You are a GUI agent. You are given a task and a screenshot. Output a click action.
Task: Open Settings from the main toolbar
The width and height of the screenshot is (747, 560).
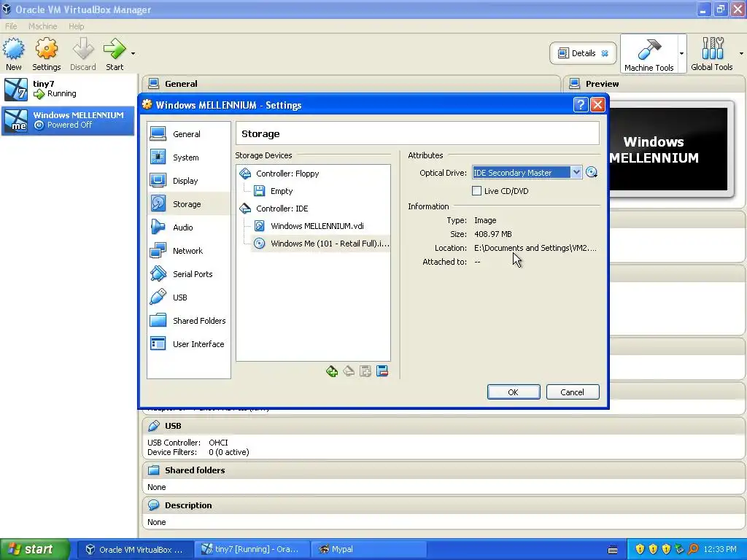[x=46, y=54]
